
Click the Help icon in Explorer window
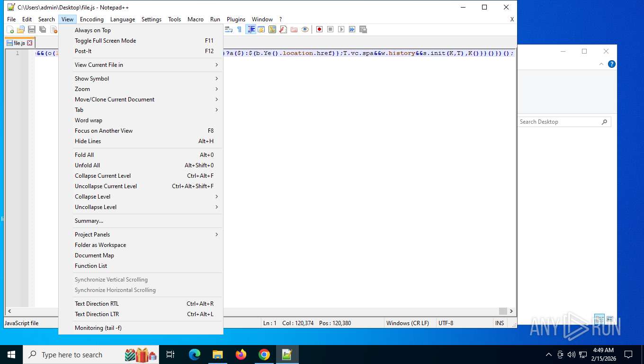[611, 64]
